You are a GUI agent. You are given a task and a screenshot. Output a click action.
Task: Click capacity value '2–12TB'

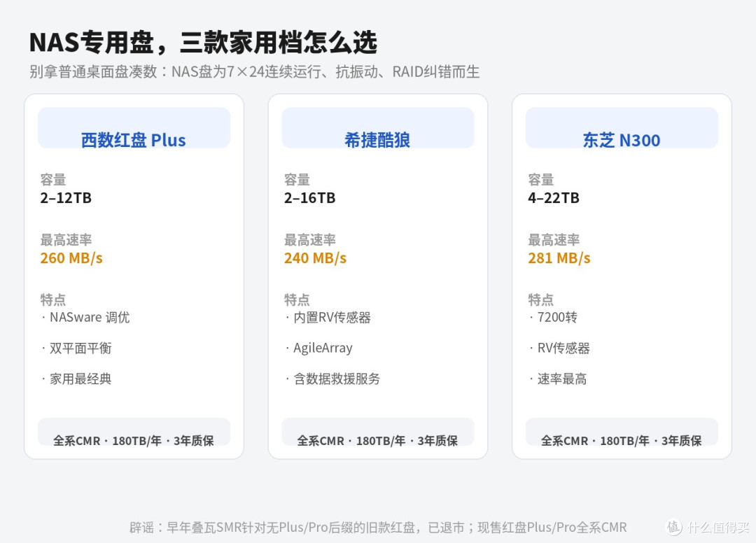(x=66, y=198)
